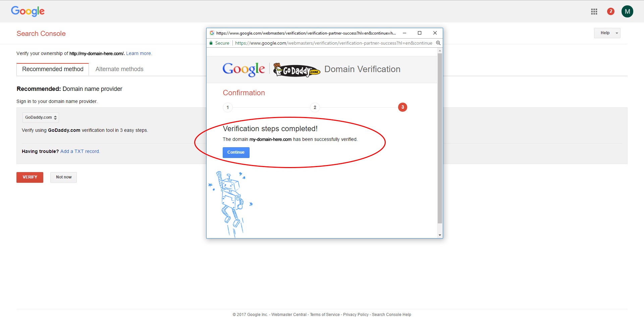Click the popup address bar URL field
This screenshot has height=319, width=644.
coord(334,43)
